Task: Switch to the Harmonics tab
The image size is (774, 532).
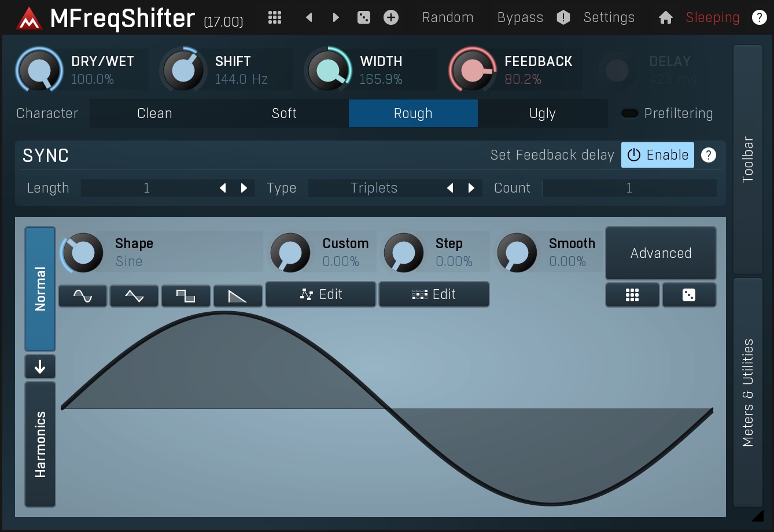Action: pyautogui.click(x=39, y=444)
